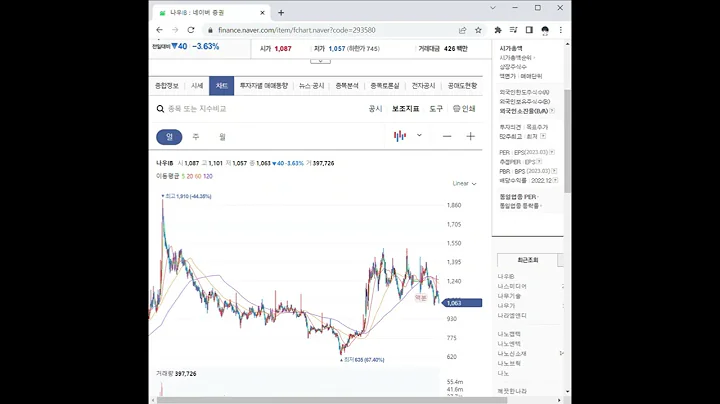Open the Chrome profile avatar
The image size is (720, 404).
point(545,30)
